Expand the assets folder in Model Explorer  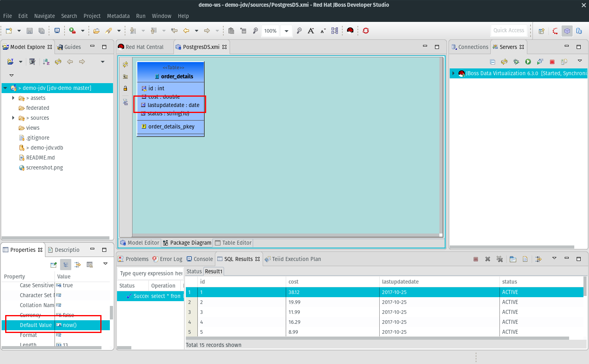coord(13,98)
